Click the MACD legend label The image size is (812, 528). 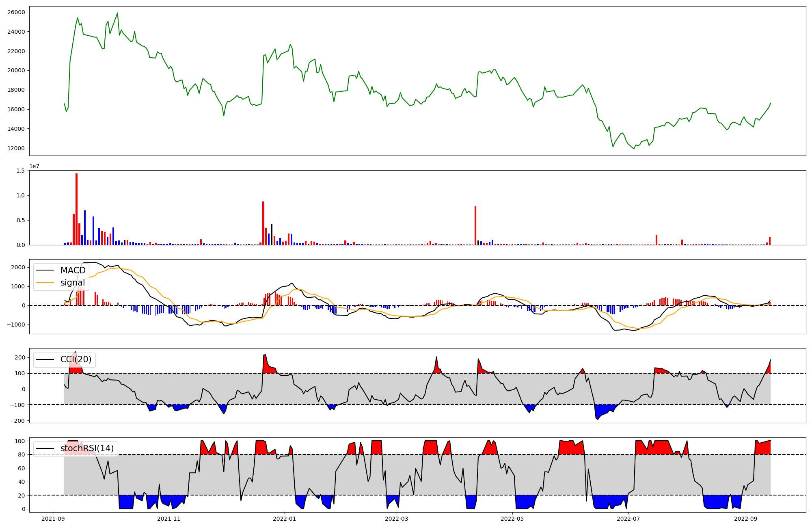tap(73, 270)
